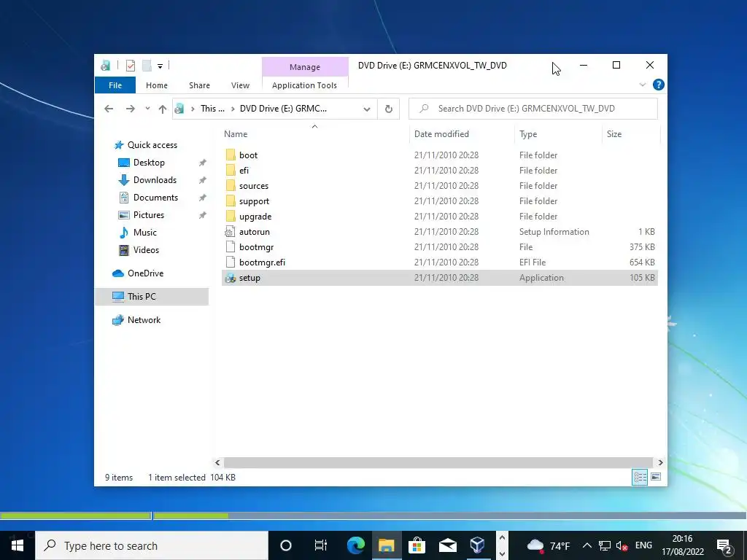Open Pictures in navigation pane
The image size is (747, 560).
148,215
